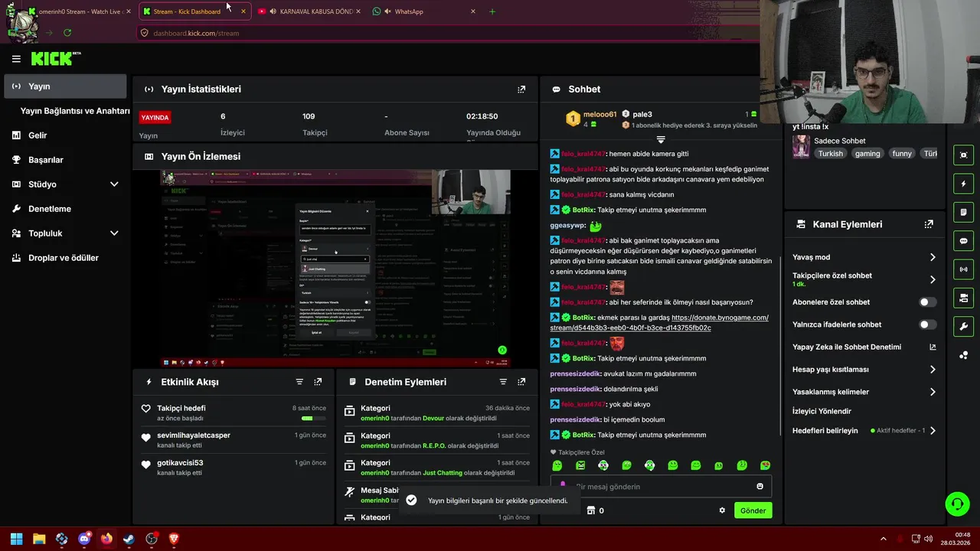
Task: Open the emoji picker in the message box
Action: click(759, 487)
